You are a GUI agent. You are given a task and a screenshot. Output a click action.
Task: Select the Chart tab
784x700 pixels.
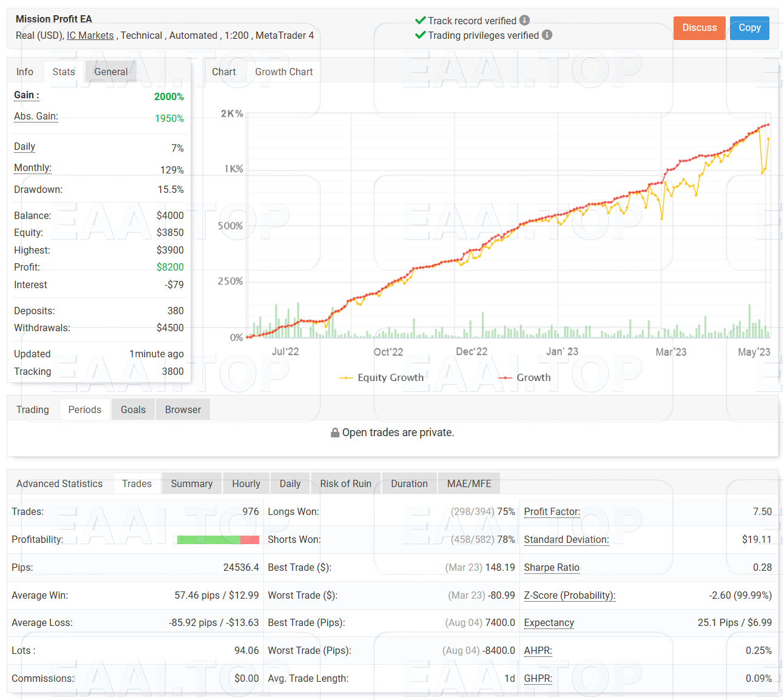click(224, 72)
